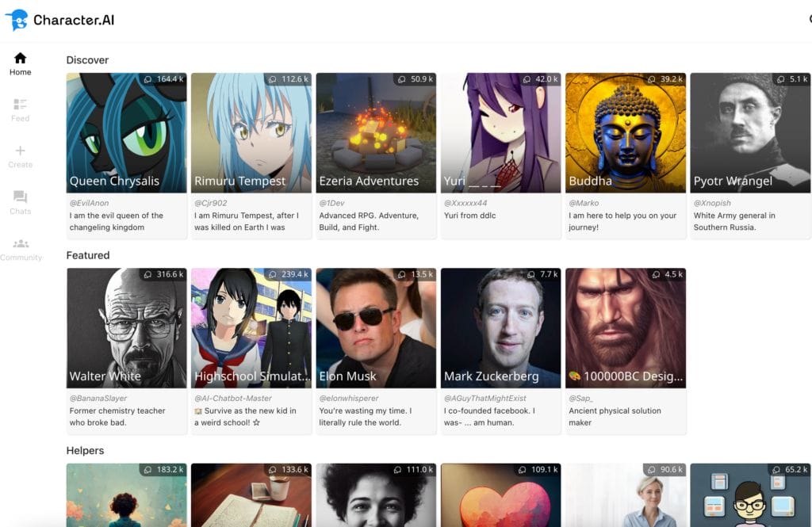This screenshot has width=812, height=527.
Task: Click the Create plus icon
Action: 20,152
